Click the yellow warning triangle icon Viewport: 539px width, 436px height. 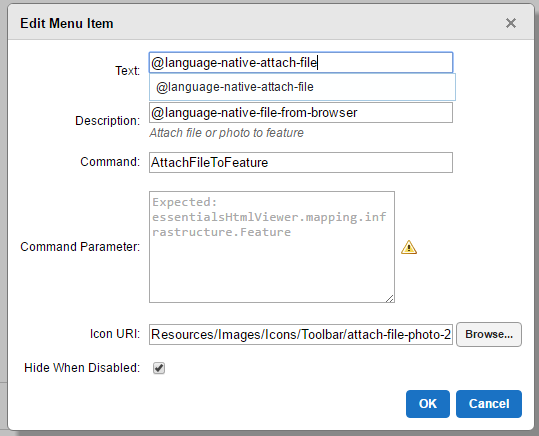coord(409,247)
